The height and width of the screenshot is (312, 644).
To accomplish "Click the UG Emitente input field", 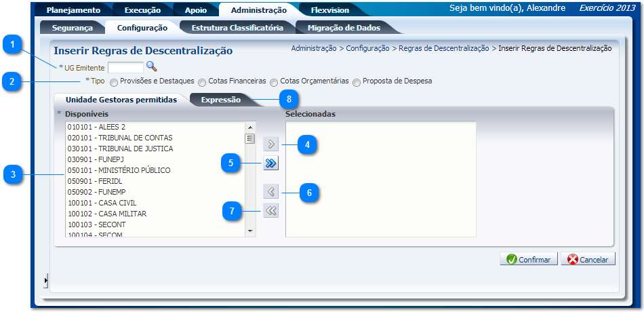I will tap(125, 67).
